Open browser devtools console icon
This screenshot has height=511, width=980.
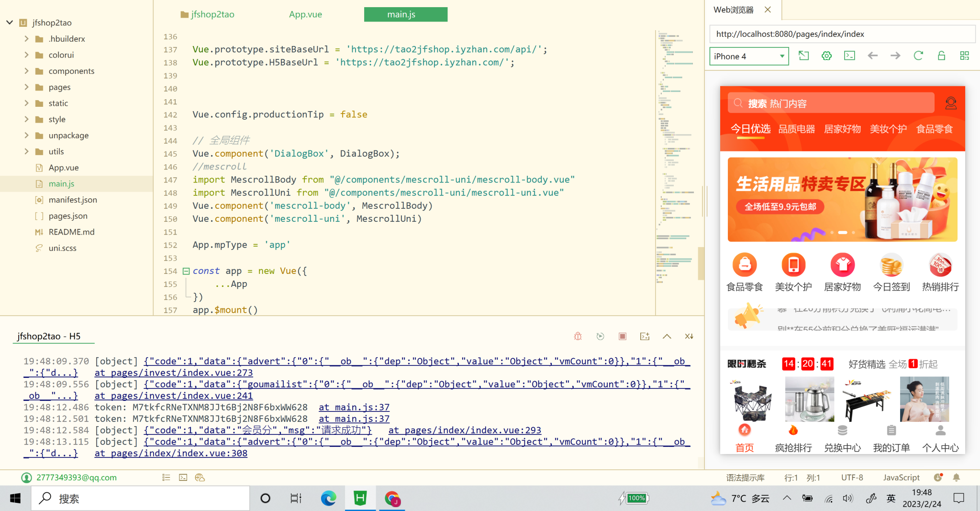(849, 56)
